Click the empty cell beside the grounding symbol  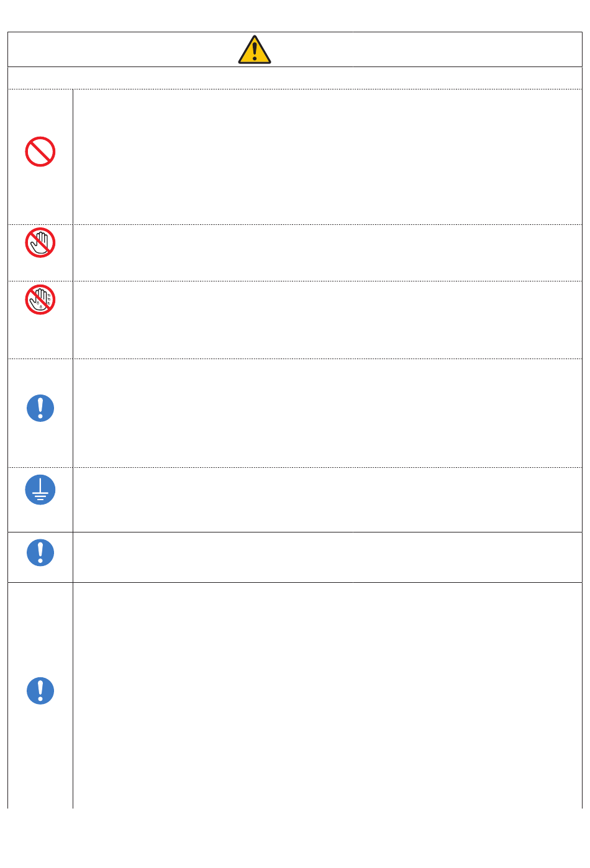click(x=327, y=500)
